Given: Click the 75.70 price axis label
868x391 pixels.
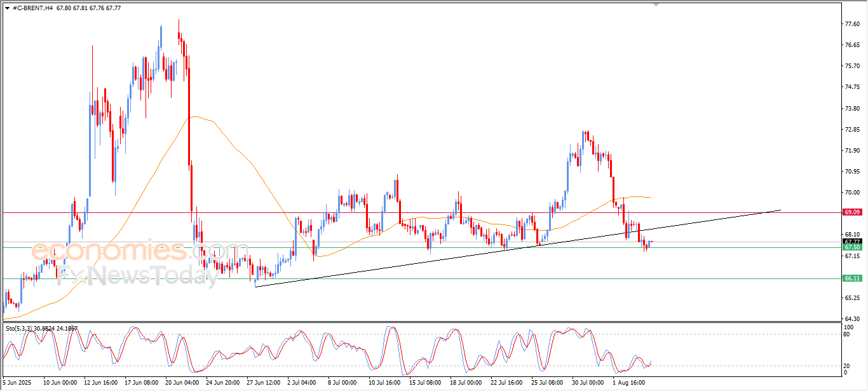Looking at the screenshot, I should (852, 66).
